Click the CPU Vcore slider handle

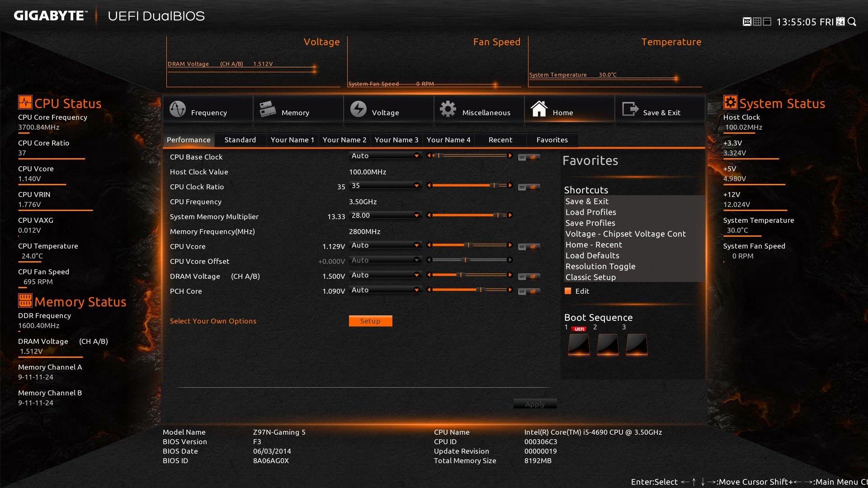point(469,245)
